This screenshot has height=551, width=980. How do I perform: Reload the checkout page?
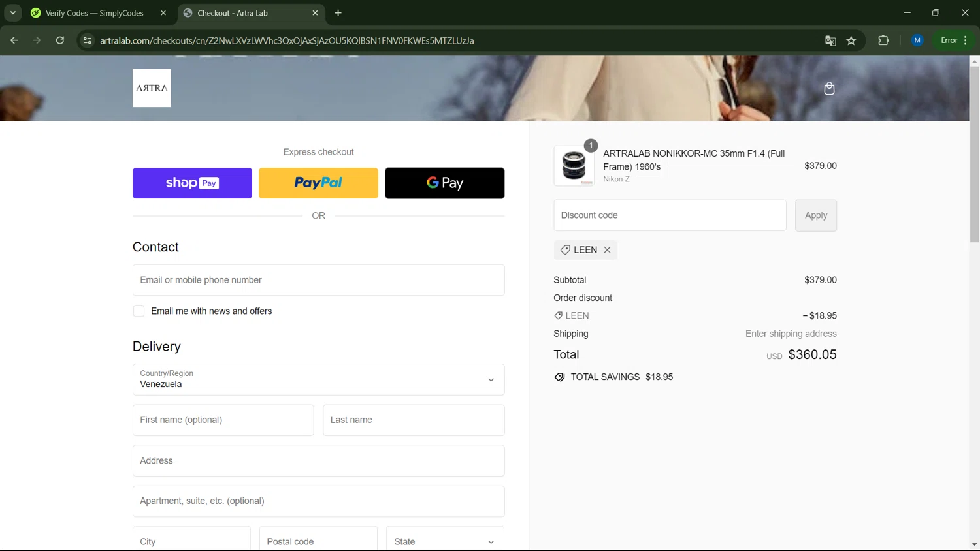pyautogui.click(x=60, y=40)
